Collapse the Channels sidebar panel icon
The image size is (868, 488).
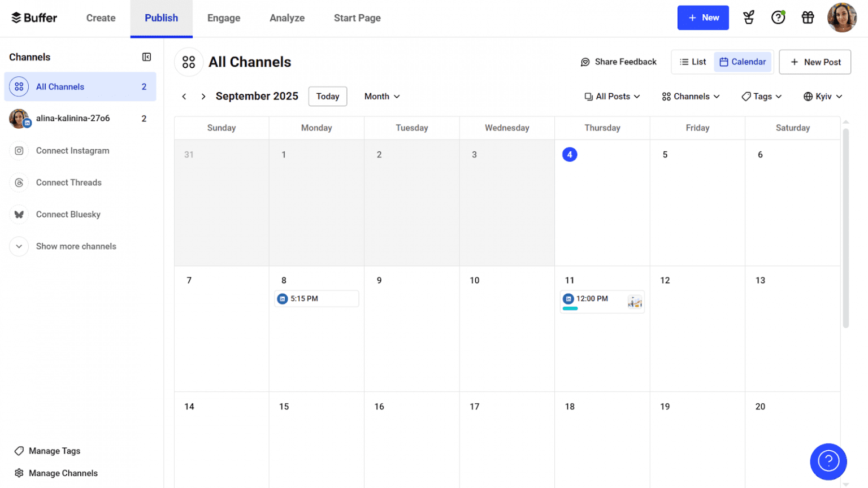click(146, 57)
